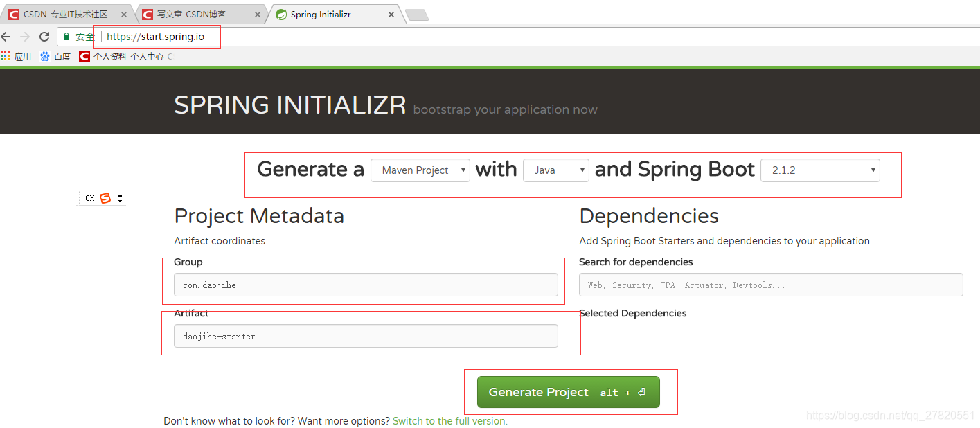Close the CSDN-专业IT技术社区 tab
This screenshot has height=428, width=980.
pyautogui.click(x=124, y=15)
